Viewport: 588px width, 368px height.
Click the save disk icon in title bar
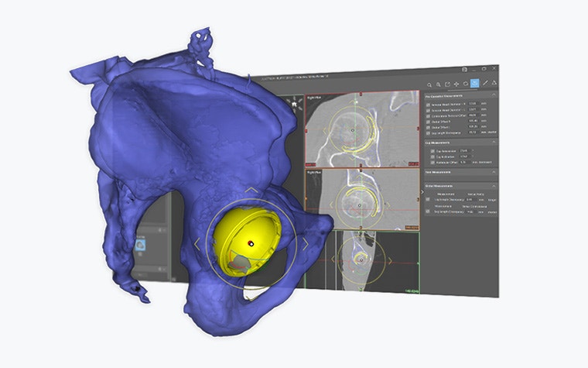465,70
